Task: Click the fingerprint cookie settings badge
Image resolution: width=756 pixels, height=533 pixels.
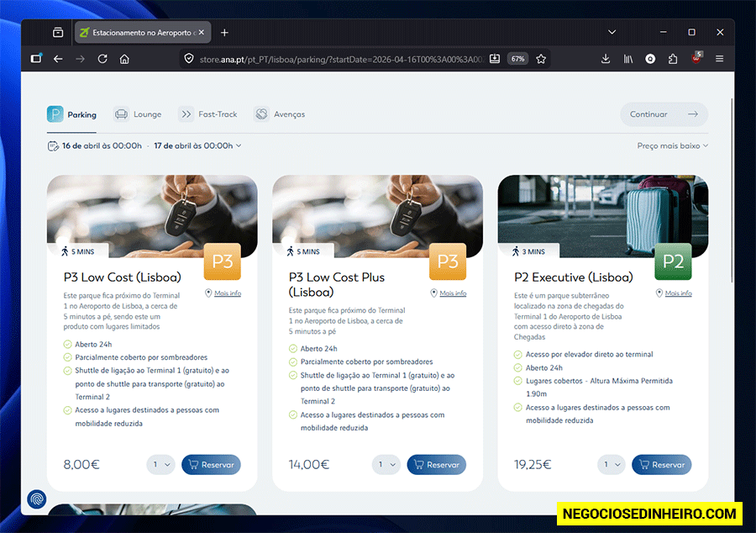Action: 37,499
